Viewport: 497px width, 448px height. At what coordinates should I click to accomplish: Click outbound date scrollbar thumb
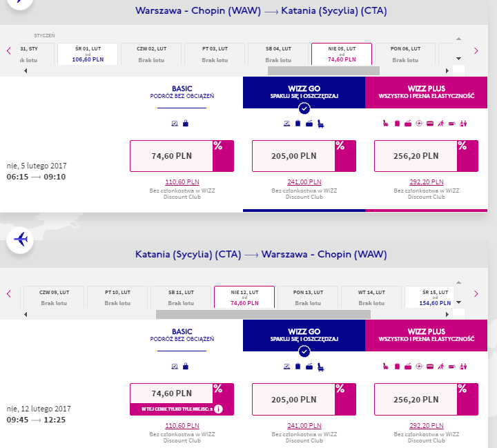324,70
